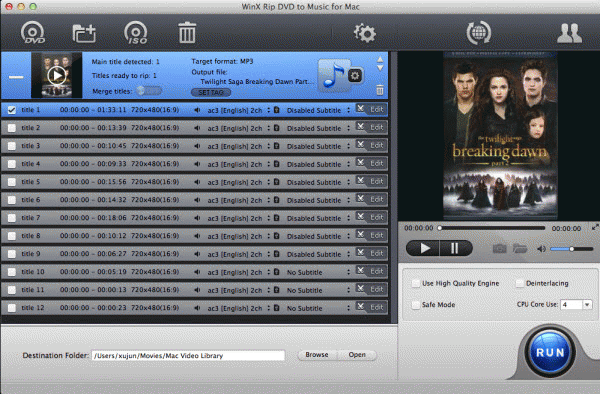The height and width of the screenshot is (394, 600).
Task: Open the destination folder
Action: pyautogui.click(x=357, y=355)
